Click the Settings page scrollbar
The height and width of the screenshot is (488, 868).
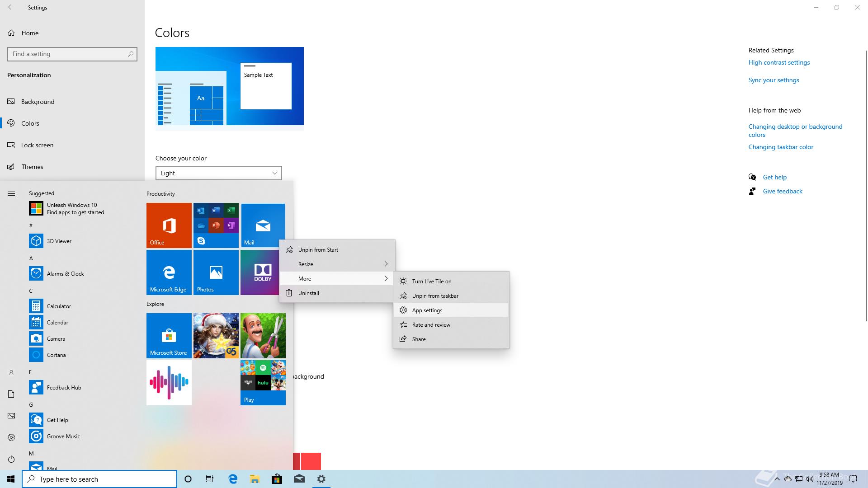(866, 185)
